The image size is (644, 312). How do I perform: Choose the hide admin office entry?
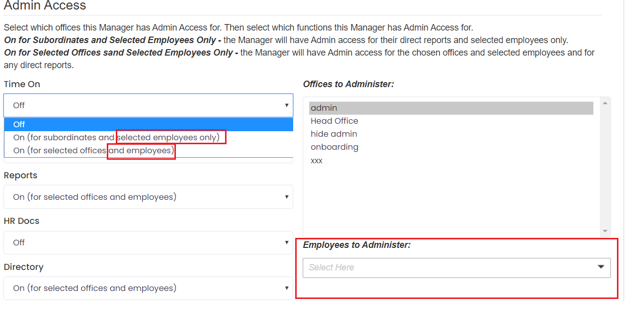click(334, 134)
